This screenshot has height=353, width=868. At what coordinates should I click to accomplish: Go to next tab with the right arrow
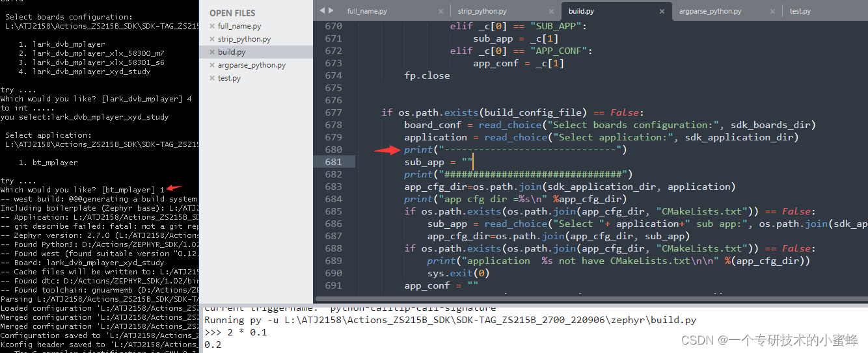click(331, 10)
